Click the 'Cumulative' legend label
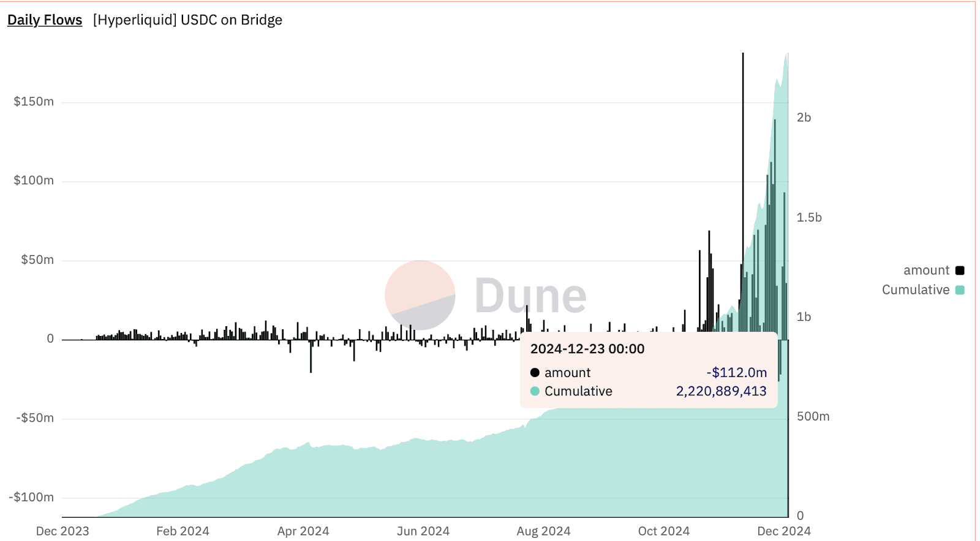 pos(916,290)
